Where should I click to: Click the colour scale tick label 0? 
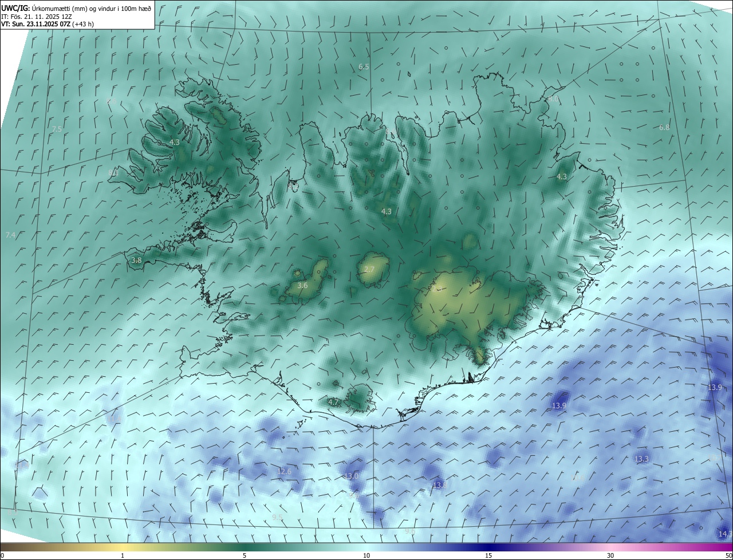coord(2,555)
